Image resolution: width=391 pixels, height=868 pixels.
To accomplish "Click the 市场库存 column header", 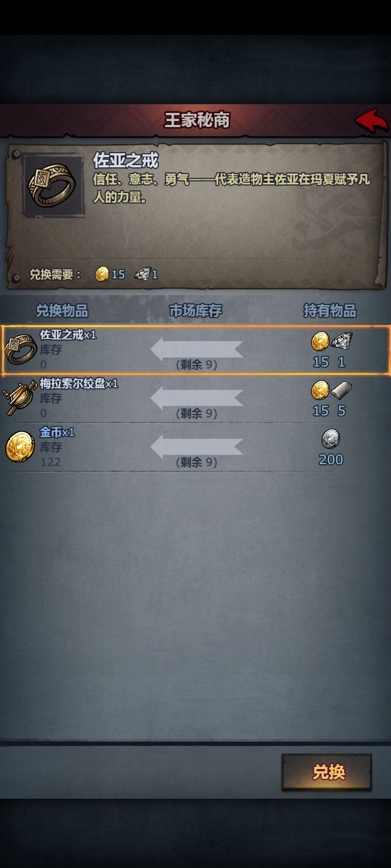I will pos(196,311).
